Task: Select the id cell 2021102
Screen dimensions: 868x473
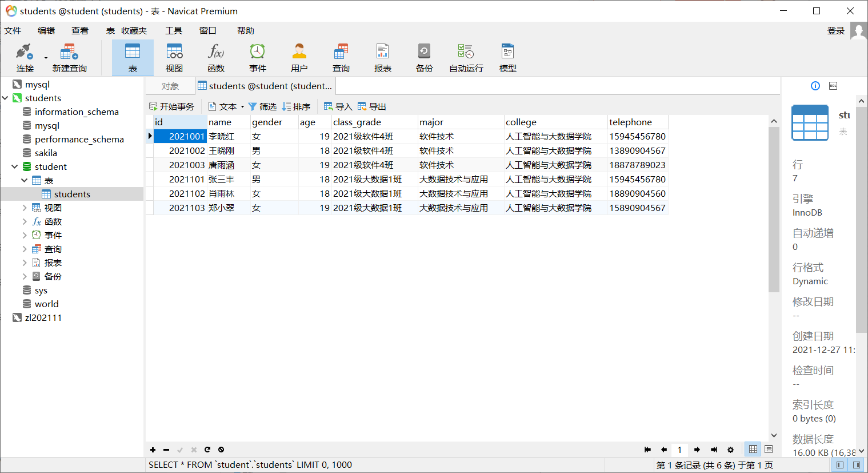Action: [180, 193]
